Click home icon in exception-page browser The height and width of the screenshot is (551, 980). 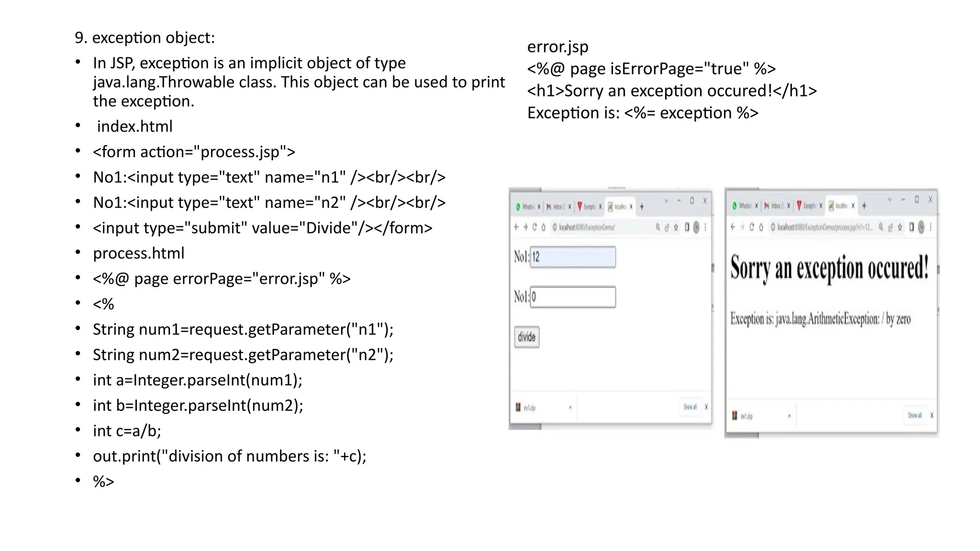(x=761, y=227)
